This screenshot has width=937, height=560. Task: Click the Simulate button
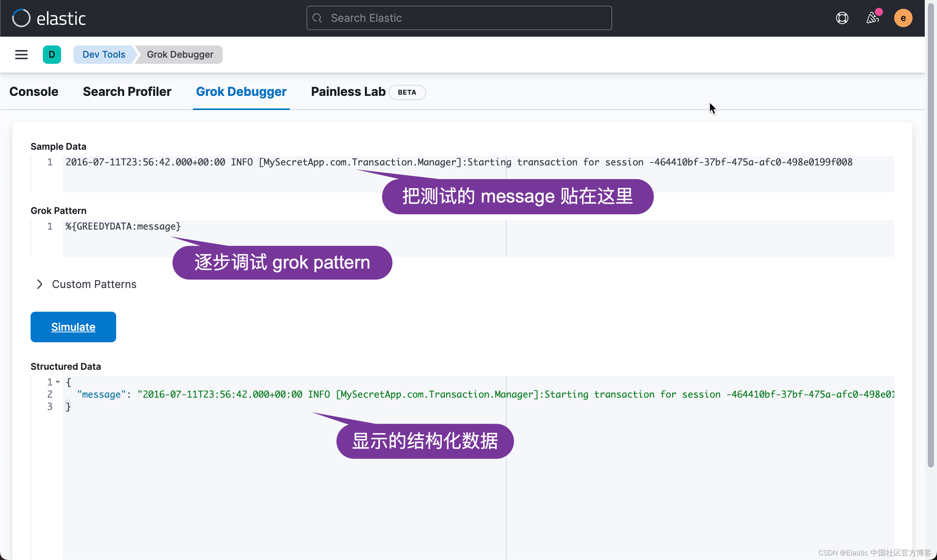[x=73, y=327]
